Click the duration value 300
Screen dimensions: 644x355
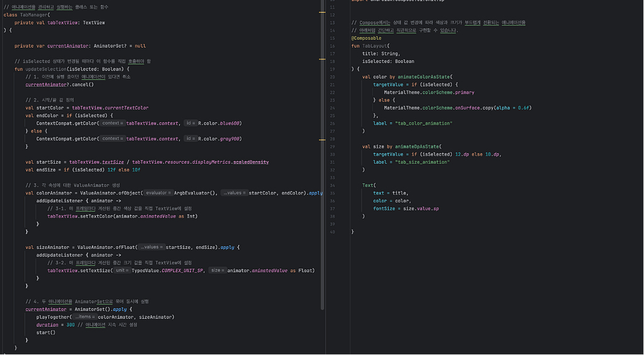70,325
